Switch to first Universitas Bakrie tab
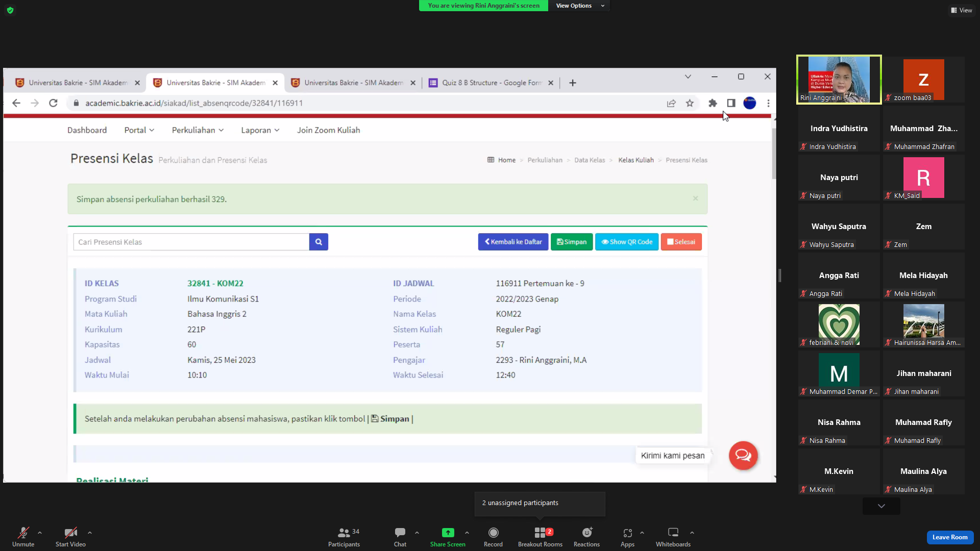This screenshot has width=980, height=551. (x=78, y=83)
